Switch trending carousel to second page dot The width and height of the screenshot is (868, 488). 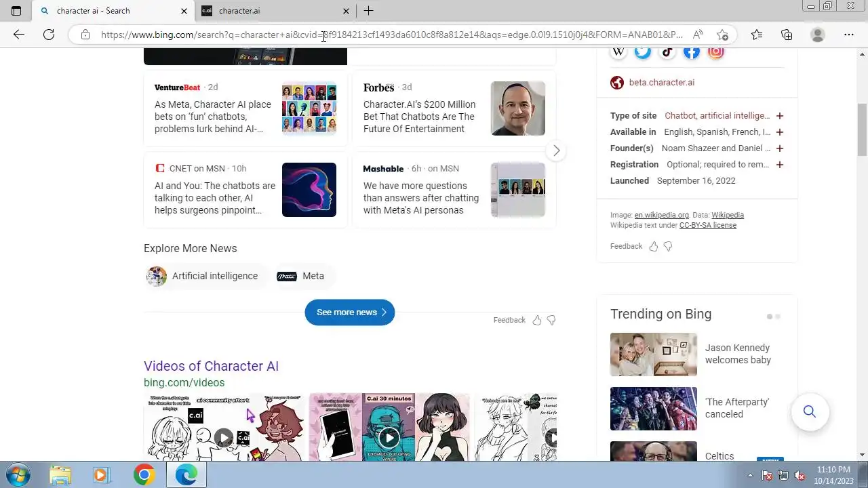[x=778, y=317]
